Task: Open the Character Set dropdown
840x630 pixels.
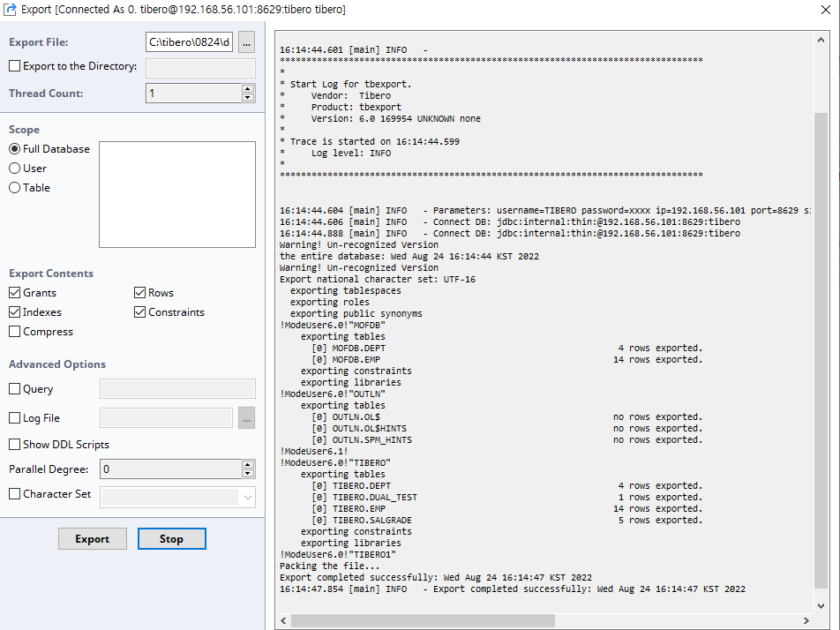Action: click(247, 498)
